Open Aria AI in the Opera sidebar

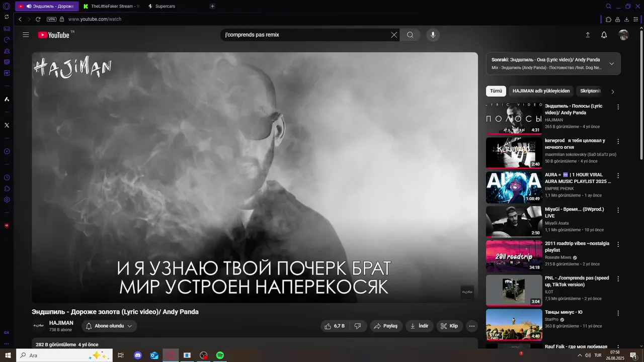[7, 99]
